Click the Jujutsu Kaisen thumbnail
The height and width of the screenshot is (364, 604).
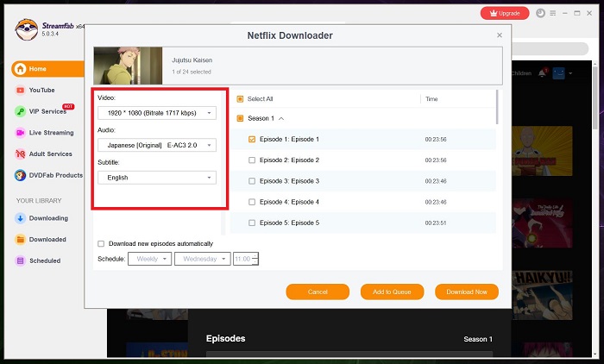[128, 66]
